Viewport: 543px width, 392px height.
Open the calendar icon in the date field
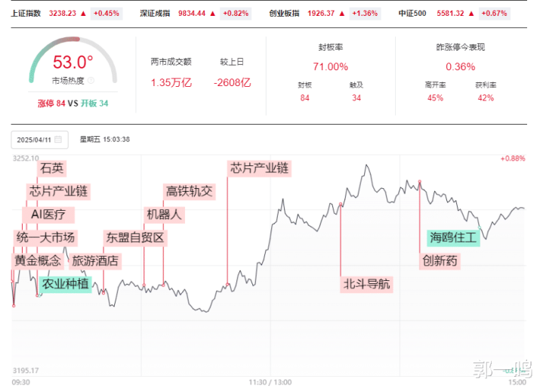(x=58, y=139)
